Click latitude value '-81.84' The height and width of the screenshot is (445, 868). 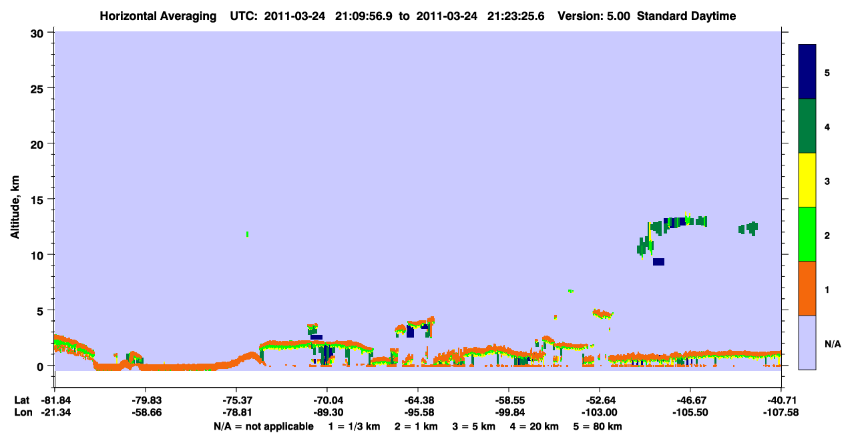[55, 400]
